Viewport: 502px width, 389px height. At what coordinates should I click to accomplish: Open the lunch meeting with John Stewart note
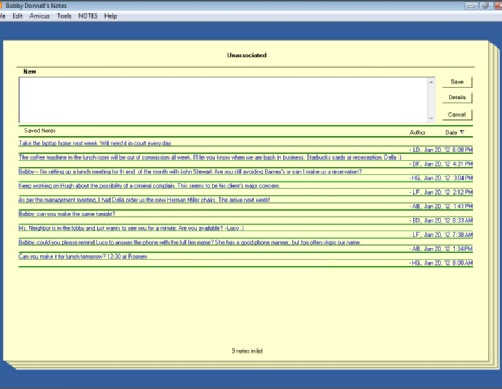190,172
